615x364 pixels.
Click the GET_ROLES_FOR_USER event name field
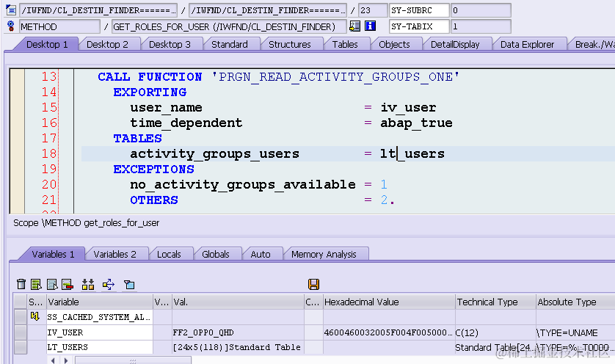click(x=229, y=26)
